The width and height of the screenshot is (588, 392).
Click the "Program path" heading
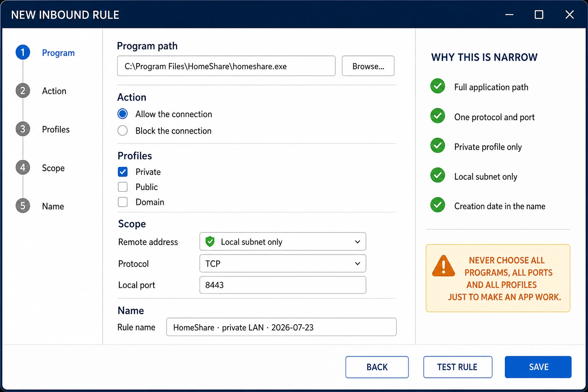147,46
